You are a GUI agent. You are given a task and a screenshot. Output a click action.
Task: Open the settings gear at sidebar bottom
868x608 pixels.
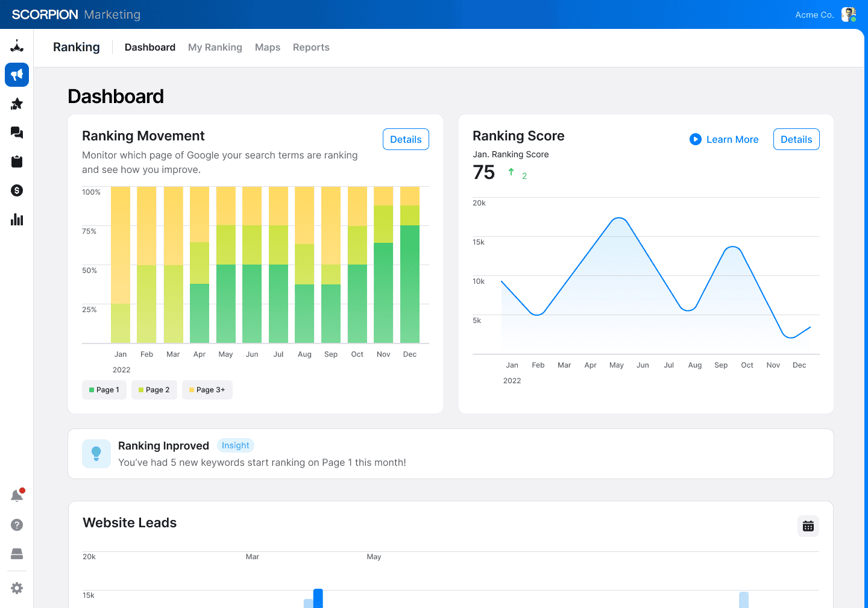(16, 588)
